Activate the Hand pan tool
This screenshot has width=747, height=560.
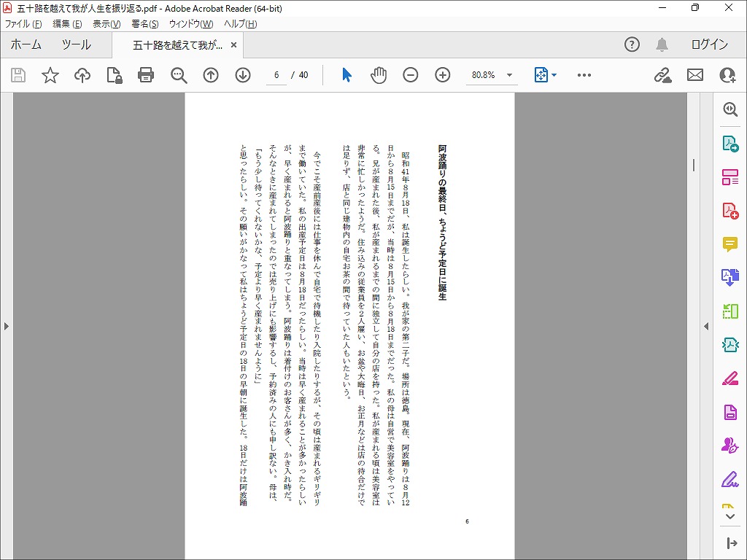pyautogui.click(x=379, y=75)
